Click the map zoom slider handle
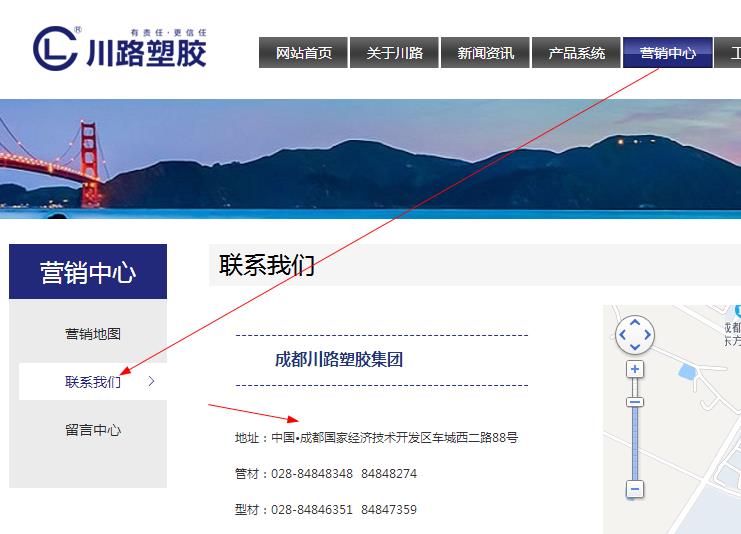Viewport: 741px width, 534px height. point(634,402)
